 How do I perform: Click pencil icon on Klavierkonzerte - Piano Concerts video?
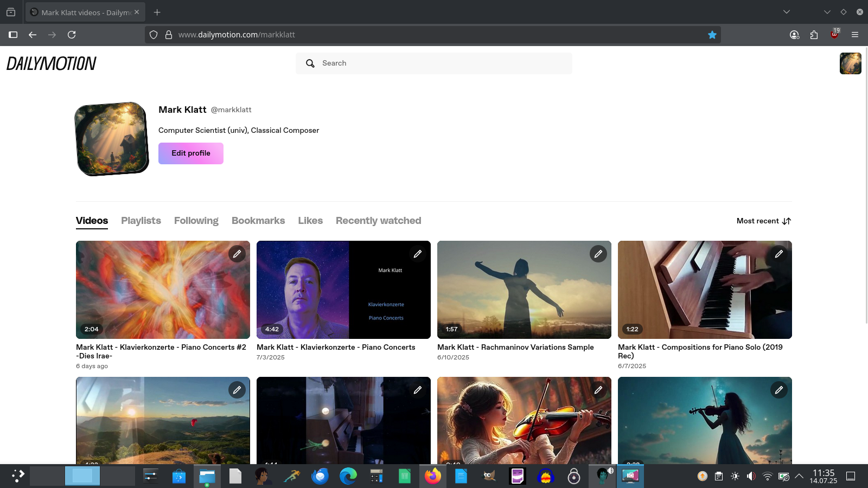tap(418, 254)
